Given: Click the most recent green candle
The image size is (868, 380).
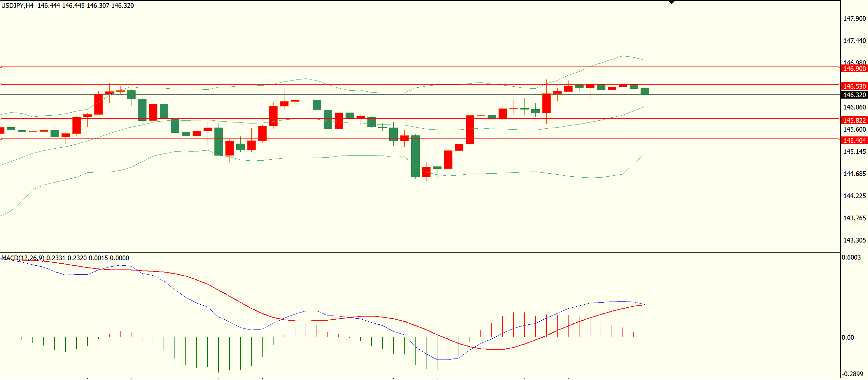Looking at the screenshot, I should click(x=645, y=91).
